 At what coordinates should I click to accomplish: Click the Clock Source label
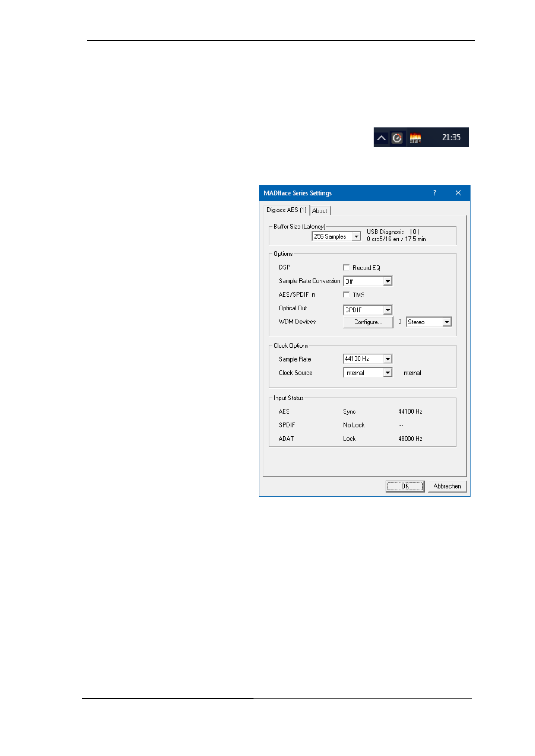pyautogui.click(x=296, y=373)
